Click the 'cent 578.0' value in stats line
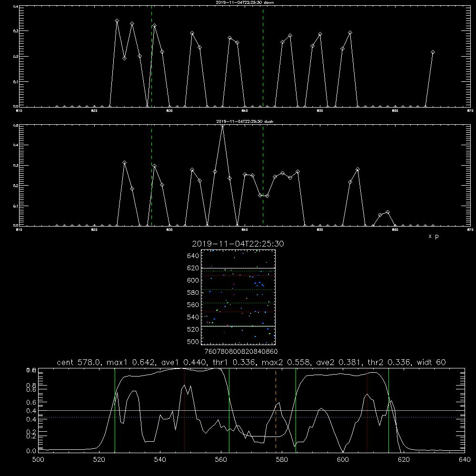 pos(79,362)
